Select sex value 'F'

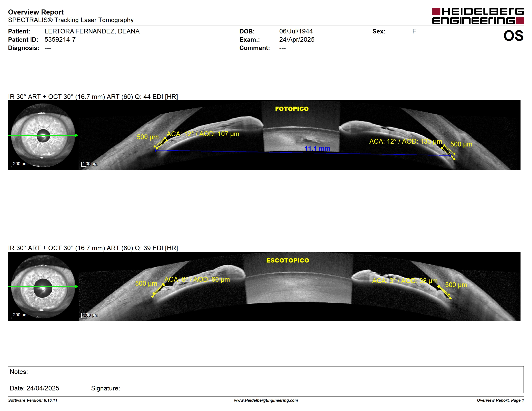414,31
